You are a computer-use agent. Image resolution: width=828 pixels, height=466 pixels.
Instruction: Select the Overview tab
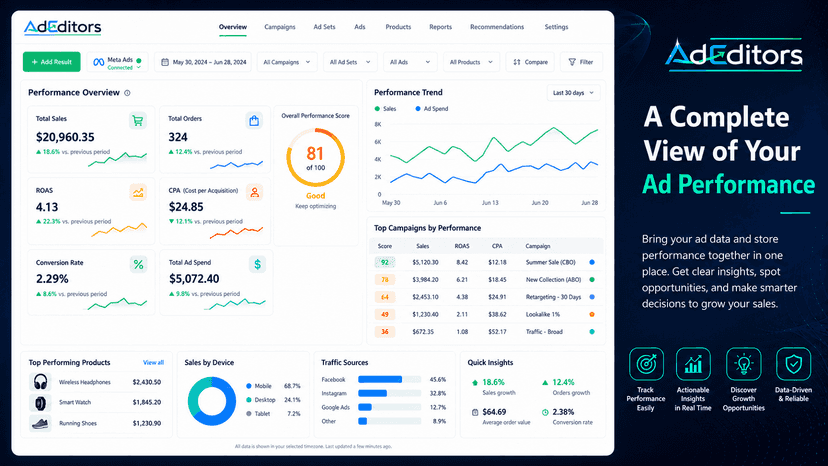[233, 27]
